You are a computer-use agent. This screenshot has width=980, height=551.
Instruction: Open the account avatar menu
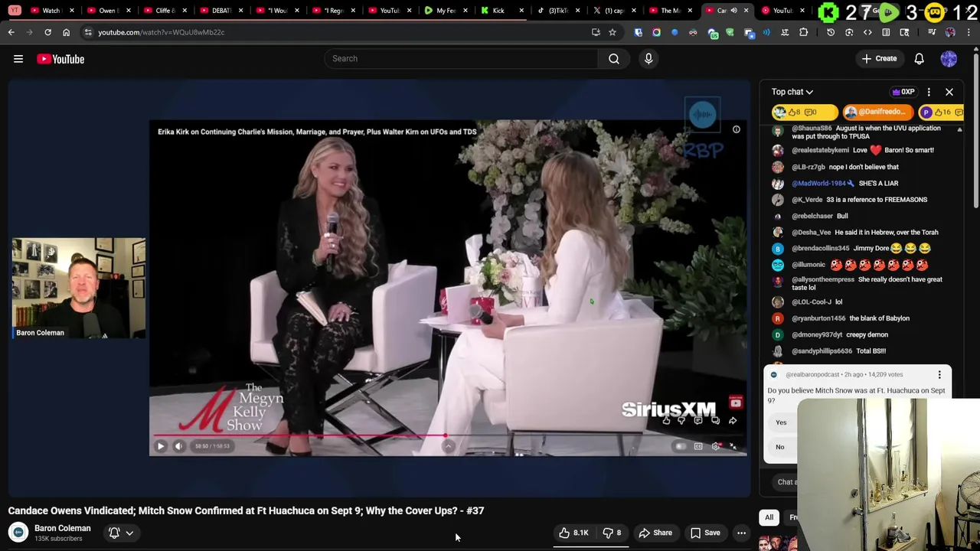[x=949, y=59]
